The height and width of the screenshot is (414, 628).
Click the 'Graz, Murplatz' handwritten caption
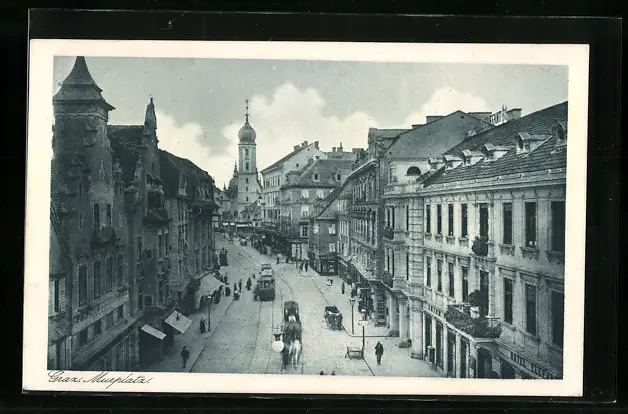100,378
